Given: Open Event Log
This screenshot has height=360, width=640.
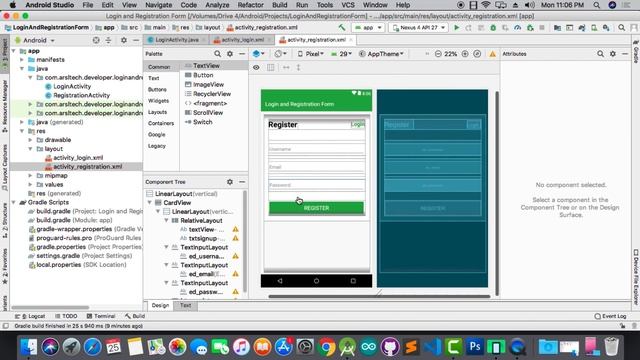Looking at the screenshot, I should coord(610,316).
